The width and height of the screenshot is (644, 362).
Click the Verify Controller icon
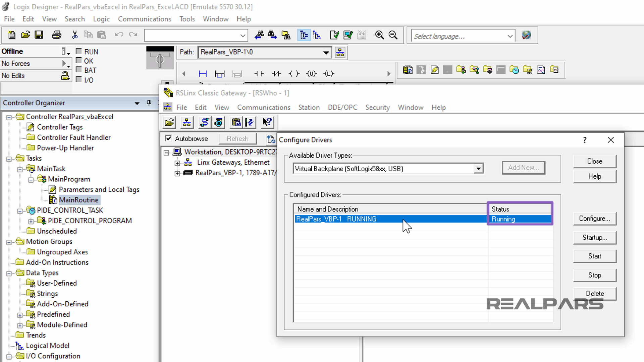coord(348,35)
